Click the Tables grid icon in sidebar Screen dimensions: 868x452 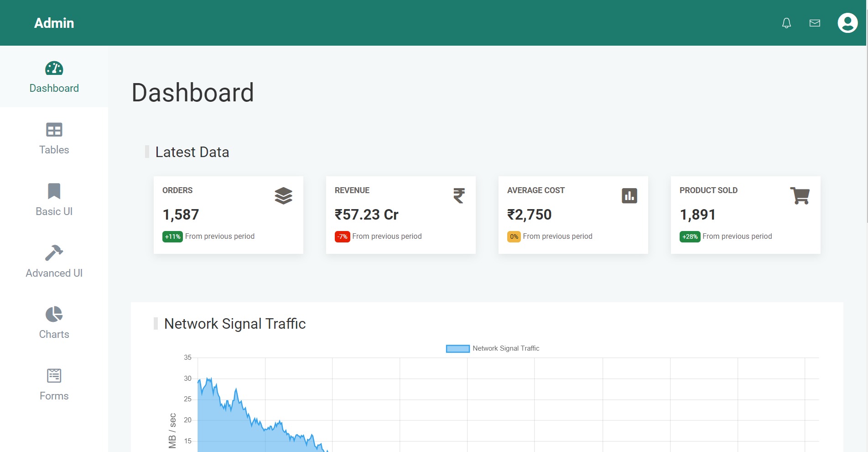click(x=54, y=130)
